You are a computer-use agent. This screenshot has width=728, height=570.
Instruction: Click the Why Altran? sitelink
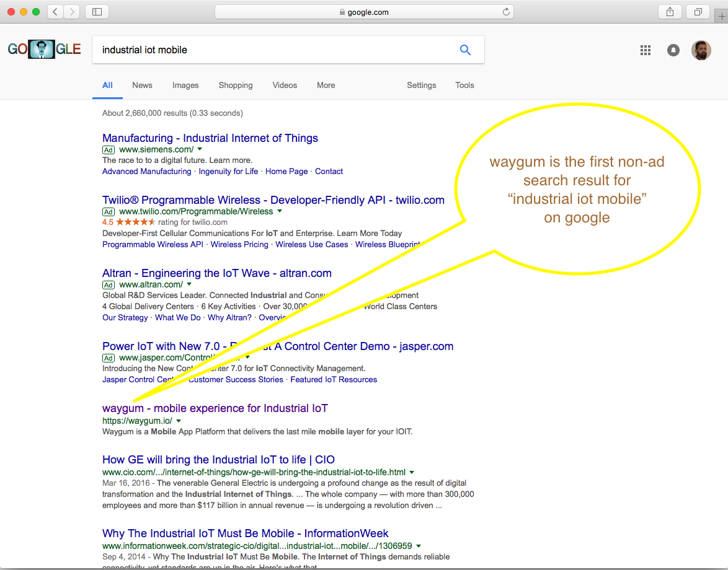229,318
